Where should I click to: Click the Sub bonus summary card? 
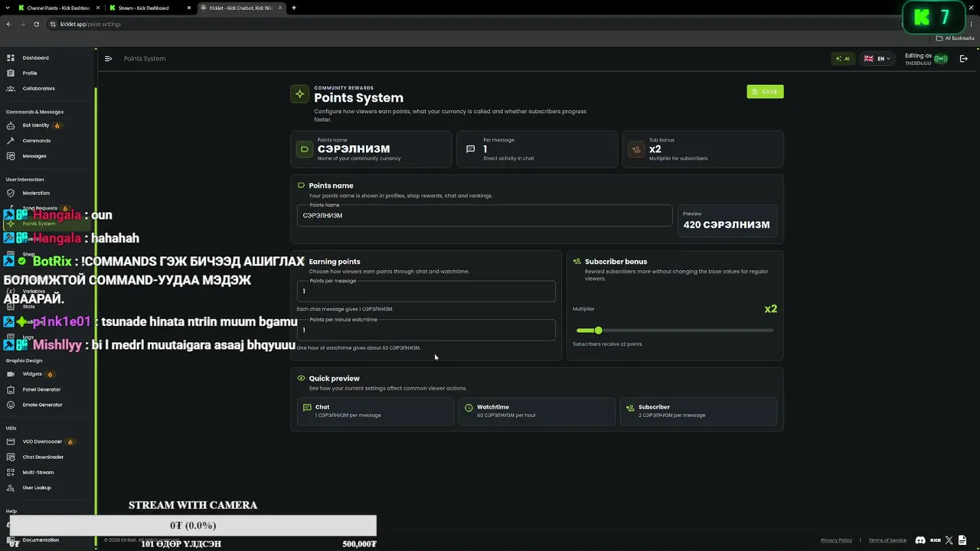[703, 149]
